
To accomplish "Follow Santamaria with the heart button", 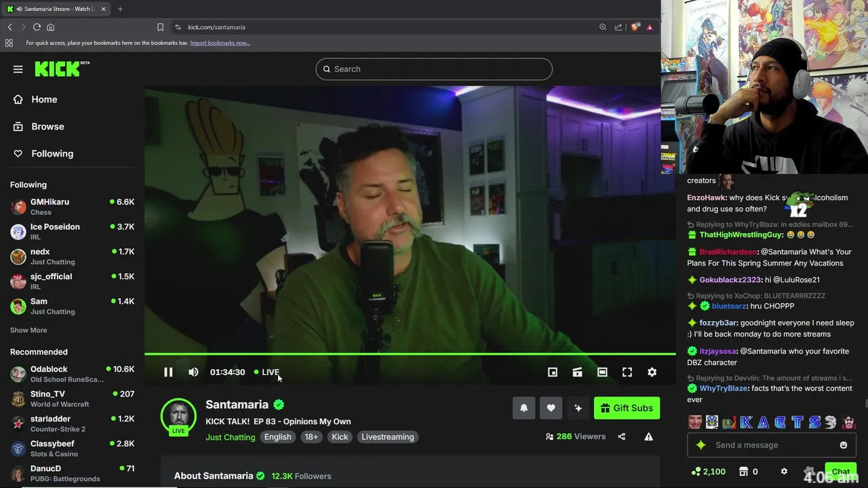I will tap(551, 408).
